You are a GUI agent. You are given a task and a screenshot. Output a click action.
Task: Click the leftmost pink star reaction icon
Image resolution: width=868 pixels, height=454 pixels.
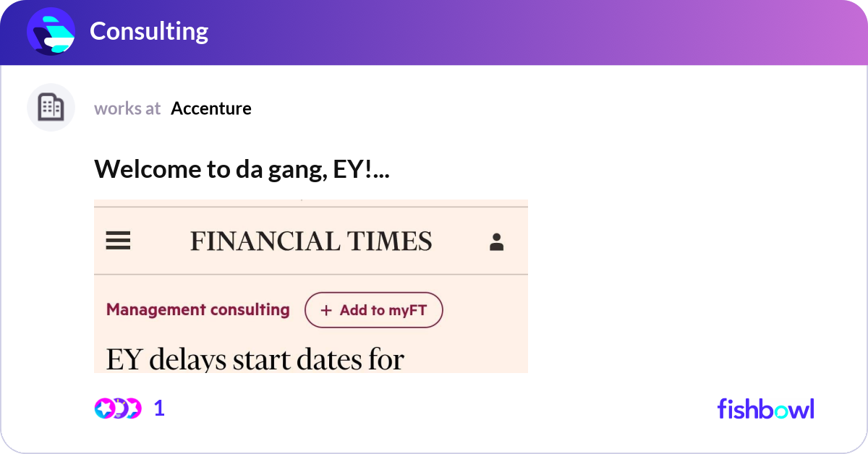[x=103, y=408]
